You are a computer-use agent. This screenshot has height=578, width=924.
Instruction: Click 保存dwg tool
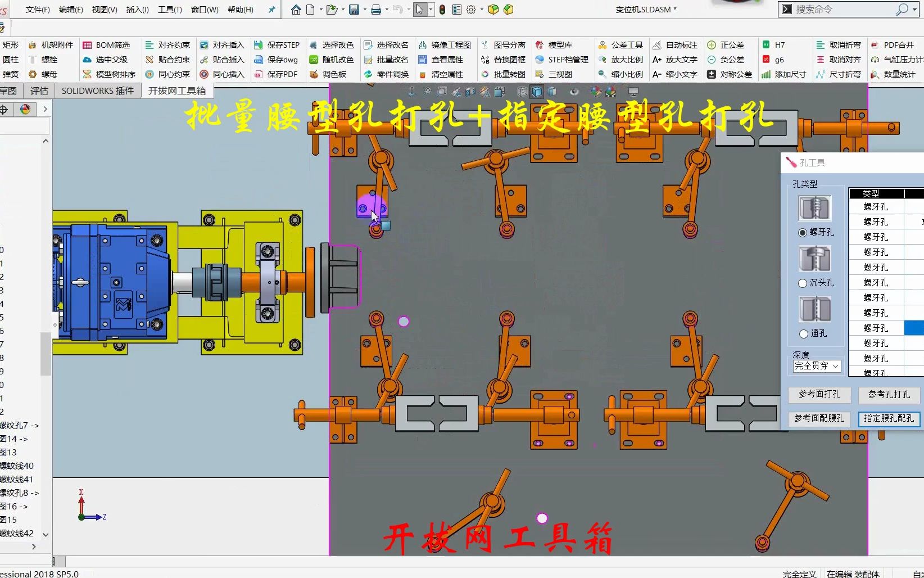[276, 60]
